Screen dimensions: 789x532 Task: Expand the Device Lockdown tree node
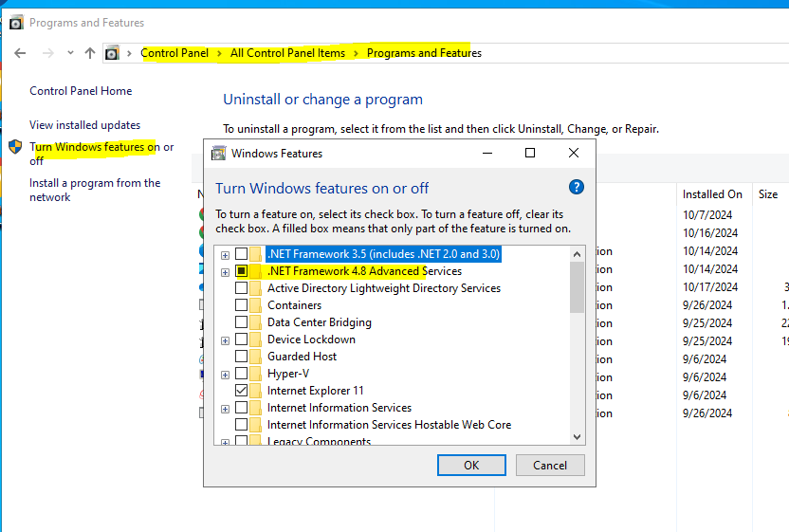coord(225,340)
